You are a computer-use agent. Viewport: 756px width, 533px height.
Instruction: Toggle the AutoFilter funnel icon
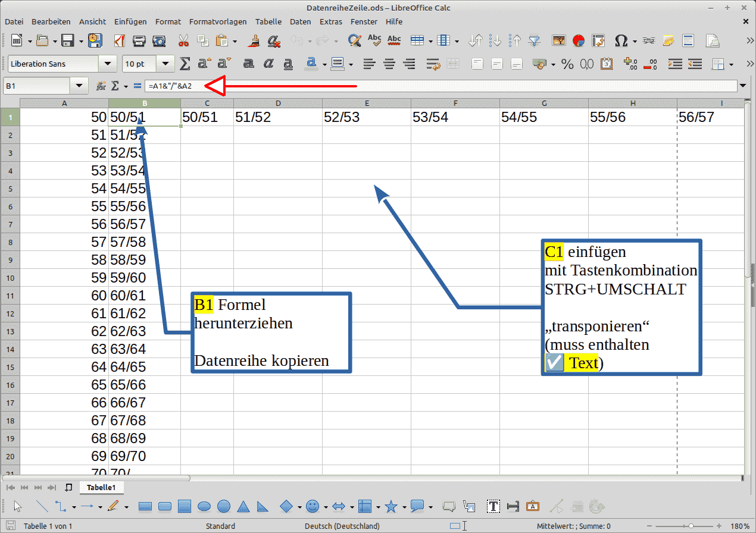[535, 40]
